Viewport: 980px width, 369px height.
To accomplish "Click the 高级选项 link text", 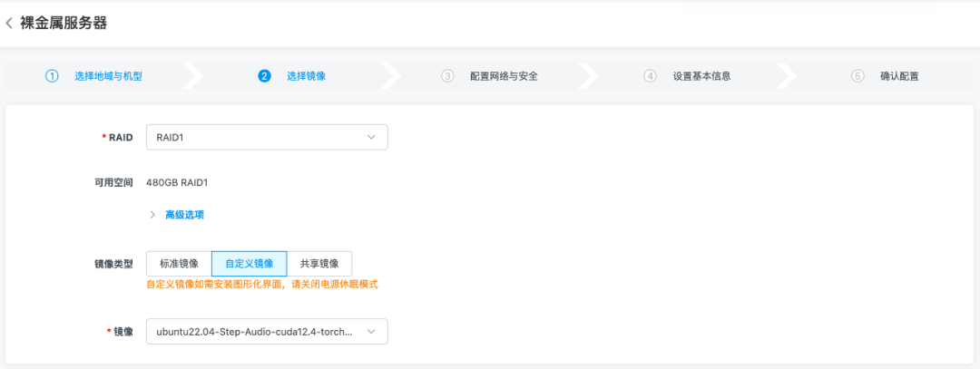I will click(x=184, y=215).
